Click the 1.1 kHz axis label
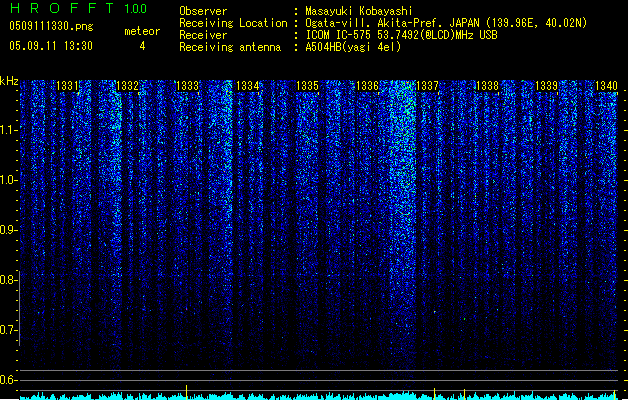Image resolution: width=629 pixels, height=400 pixels. (9, 130)
